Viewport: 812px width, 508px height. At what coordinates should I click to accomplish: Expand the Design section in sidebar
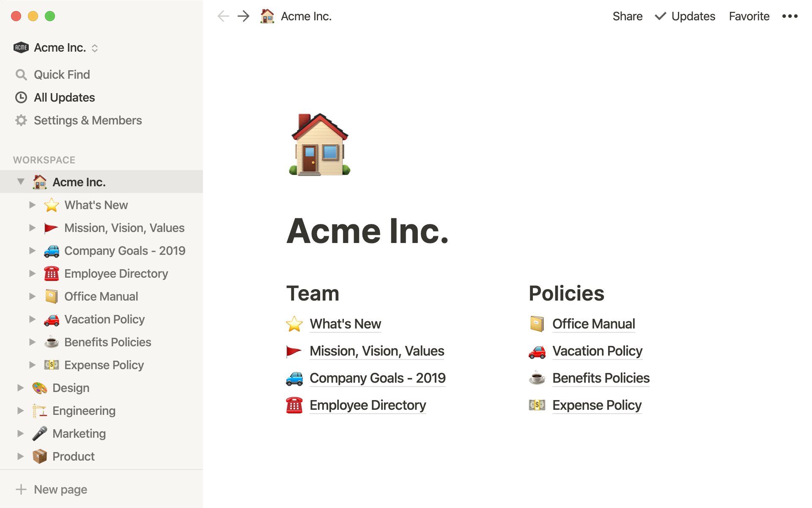[21, 387]
